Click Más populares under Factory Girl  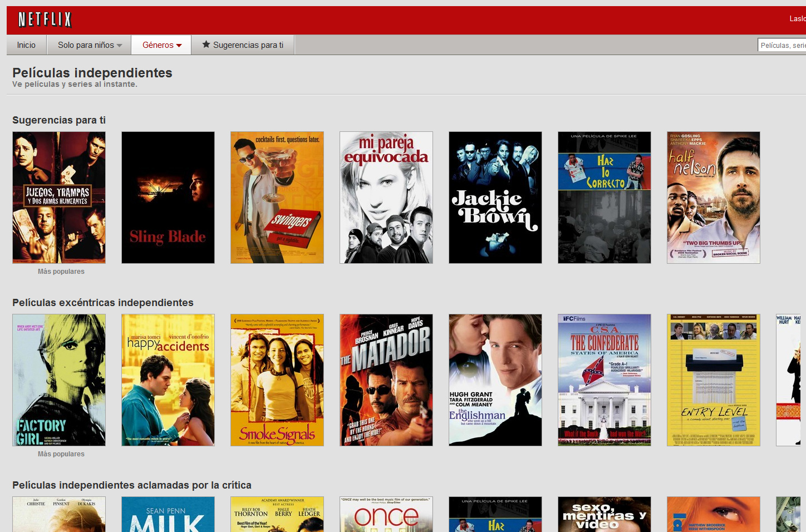coord(61,454)
